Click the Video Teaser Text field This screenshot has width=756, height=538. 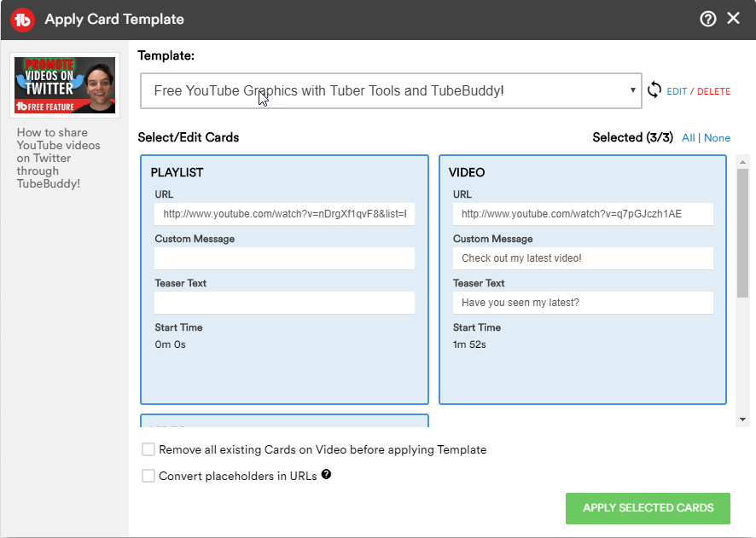tap(583, 303)
